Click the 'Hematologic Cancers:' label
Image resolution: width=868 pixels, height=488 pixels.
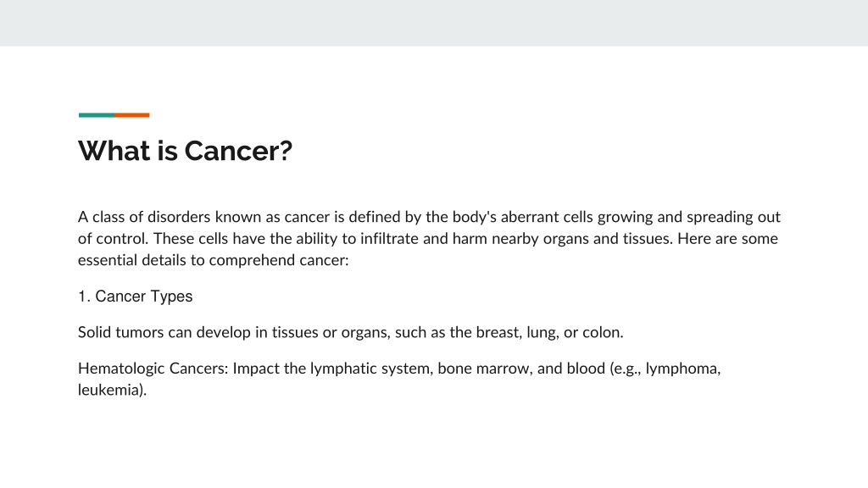pyautogui.click(x=153, y=369)
